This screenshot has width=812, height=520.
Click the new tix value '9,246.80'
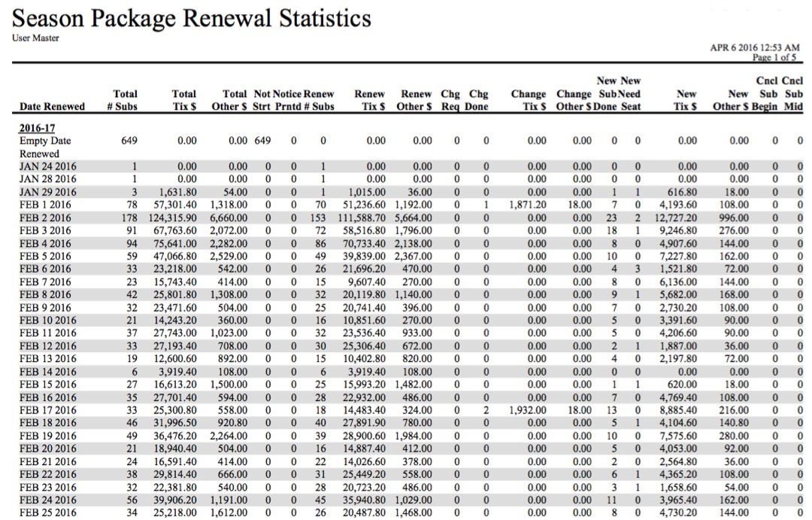[678, 230]
